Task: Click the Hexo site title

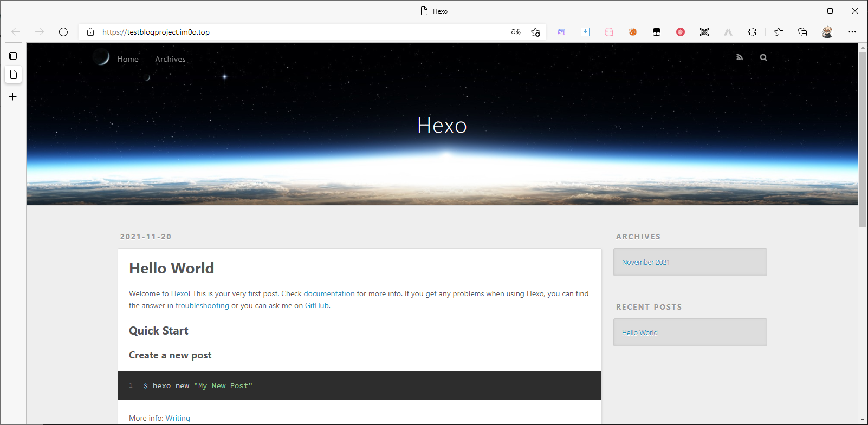Action: pyautogui.click(x=442, y=126)
